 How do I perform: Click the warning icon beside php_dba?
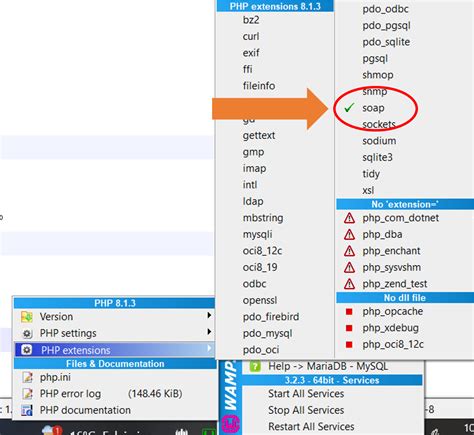(349, 234)
